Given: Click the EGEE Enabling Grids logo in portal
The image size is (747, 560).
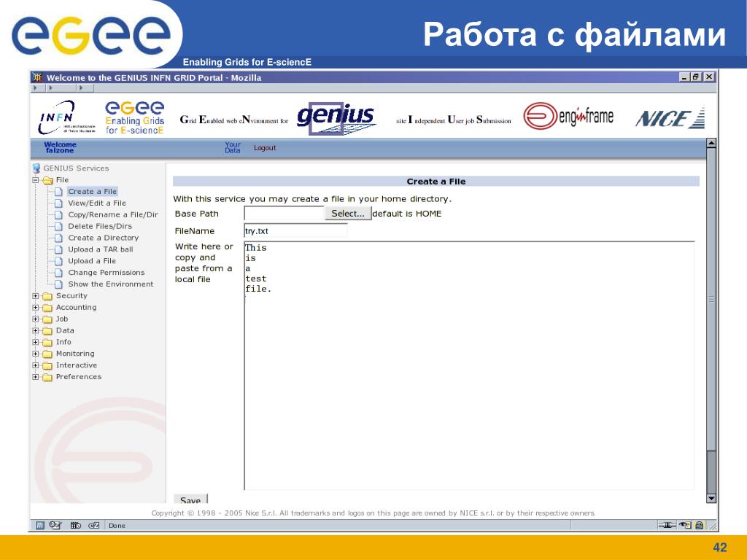Looking at the screenshot, I should coord(135,117).
